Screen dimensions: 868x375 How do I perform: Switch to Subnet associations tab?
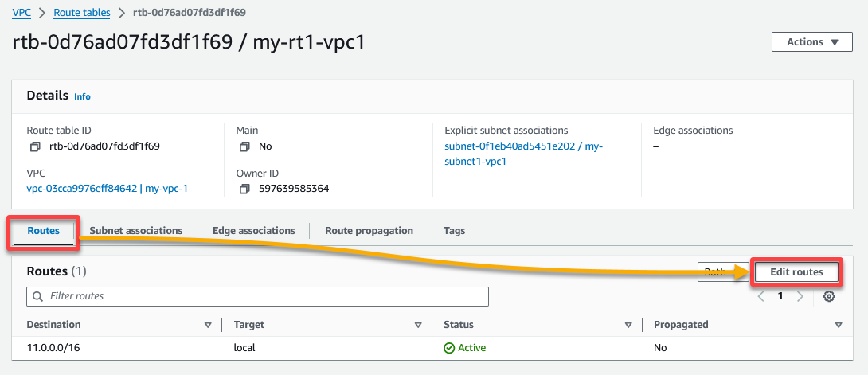(x=135, y=231)
